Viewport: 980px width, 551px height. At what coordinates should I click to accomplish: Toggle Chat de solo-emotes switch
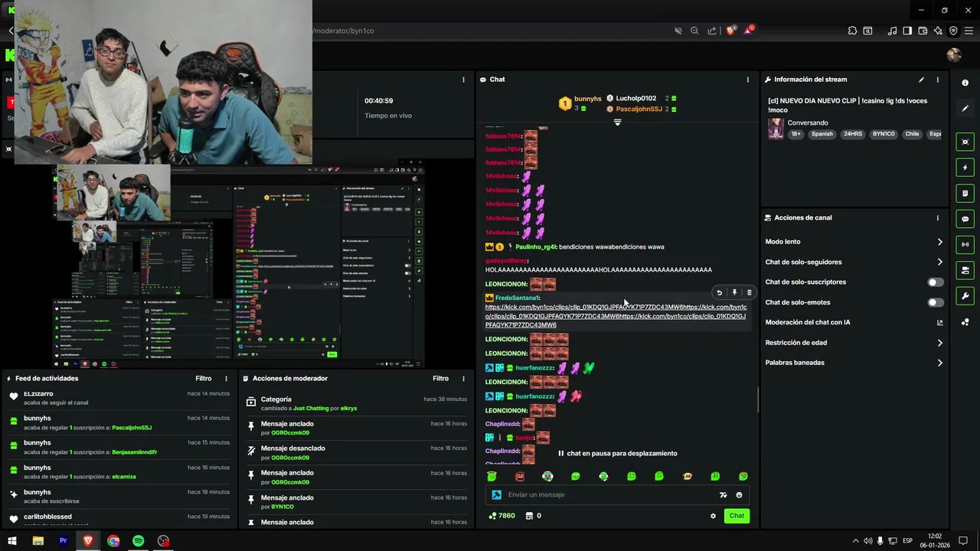936,302
